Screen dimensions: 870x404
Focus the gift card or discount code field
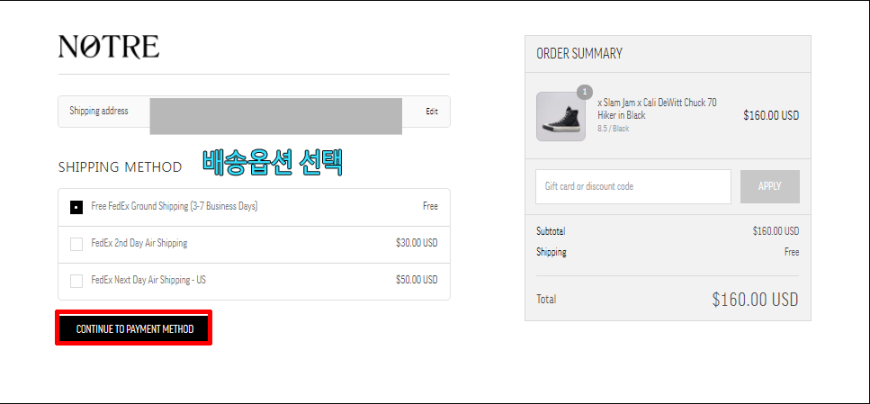coord(633,186)
